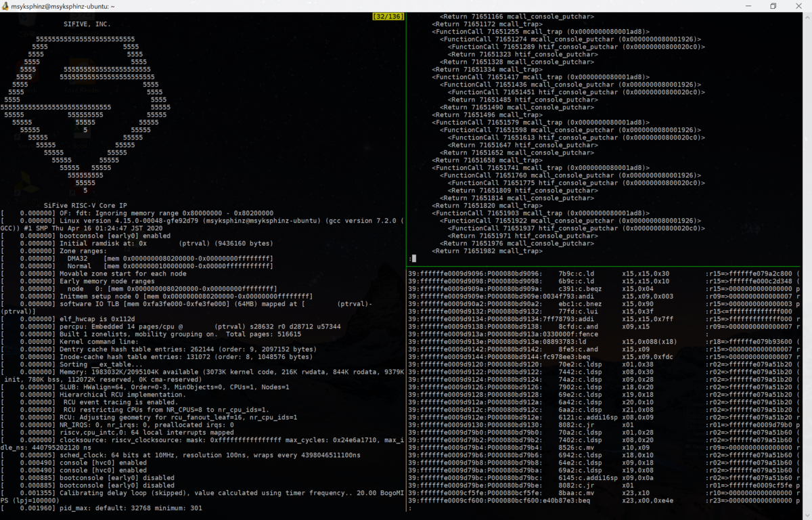Select the DMA32 memory range line

[x=137, y=259]
